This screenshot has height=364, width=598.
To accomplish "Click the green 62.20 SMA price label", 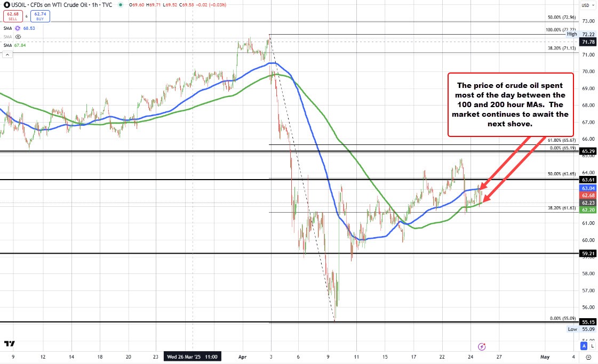I will [x=588, y=210].
